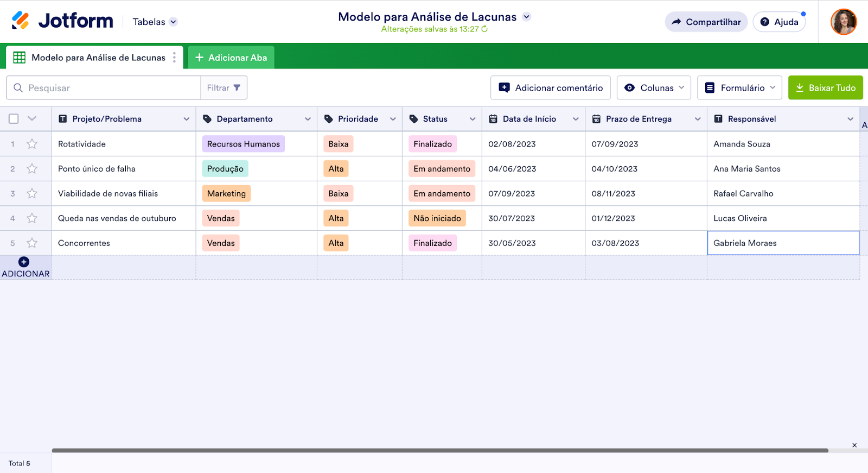Click Finalizado status in Rotatividade row
This screenshot has height=473, width=868.
(x=432, y=144)
